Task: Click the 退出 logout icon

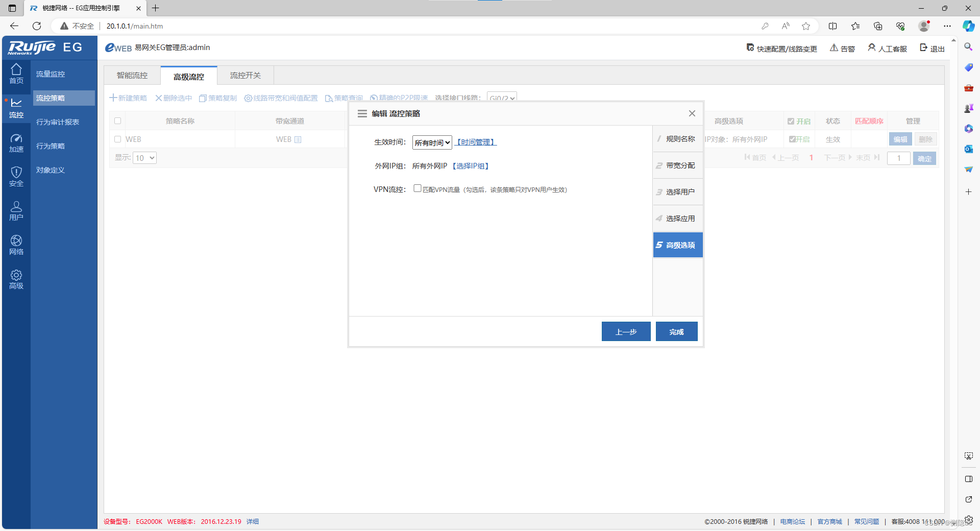Action: [x=932, y=48]
